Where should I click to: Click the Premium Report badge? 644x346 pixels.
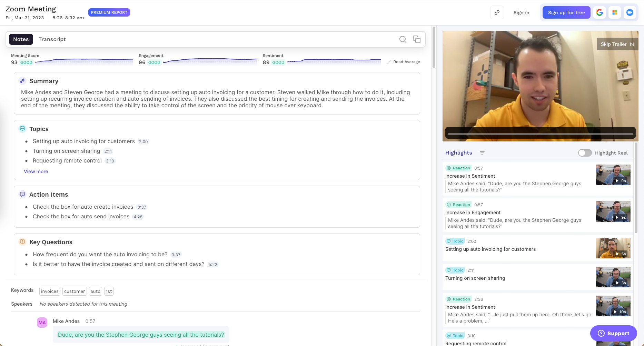109,12
